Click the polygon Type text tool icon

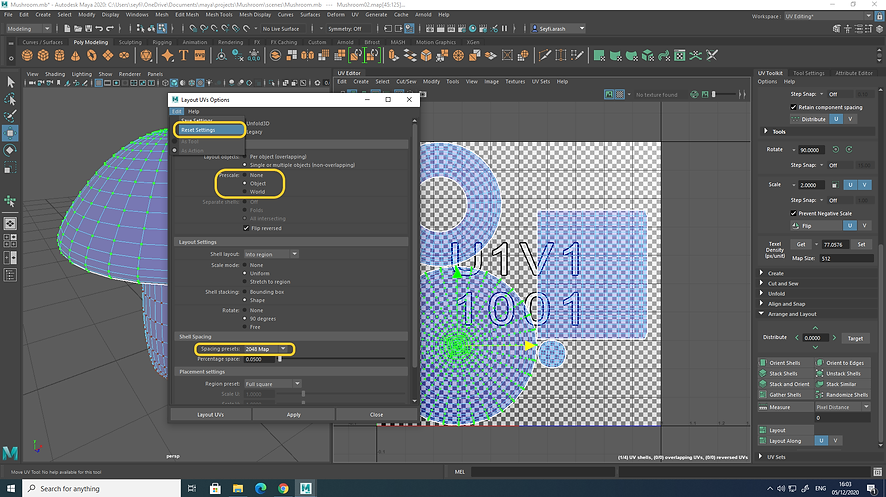(x=184, y=55)
